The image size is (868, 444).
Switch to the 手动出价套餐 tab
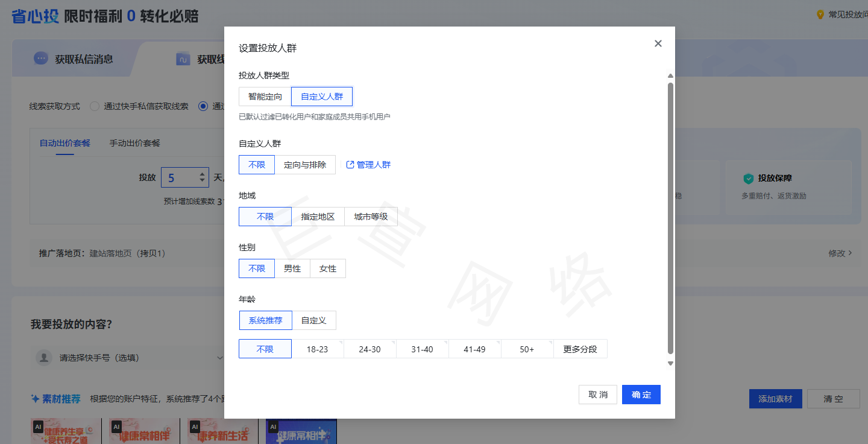(x=134, y=143)
